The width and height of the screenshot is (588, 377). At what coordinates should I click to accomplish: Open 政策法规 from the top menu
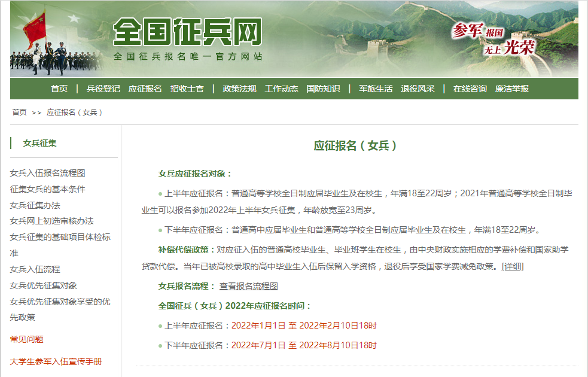pyautogui.click(x=239, y=89)
